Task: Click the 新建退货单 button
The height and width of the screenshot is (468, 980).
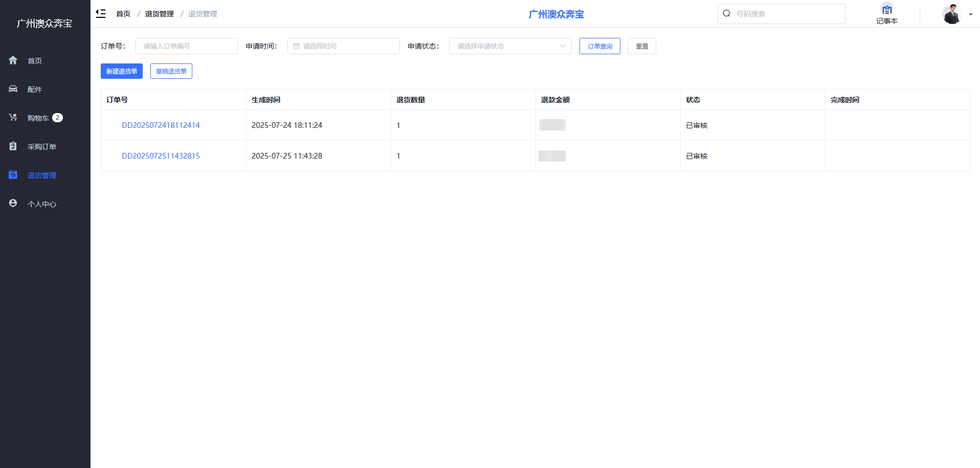Action: pyautogui.click(x=121, y=71)
